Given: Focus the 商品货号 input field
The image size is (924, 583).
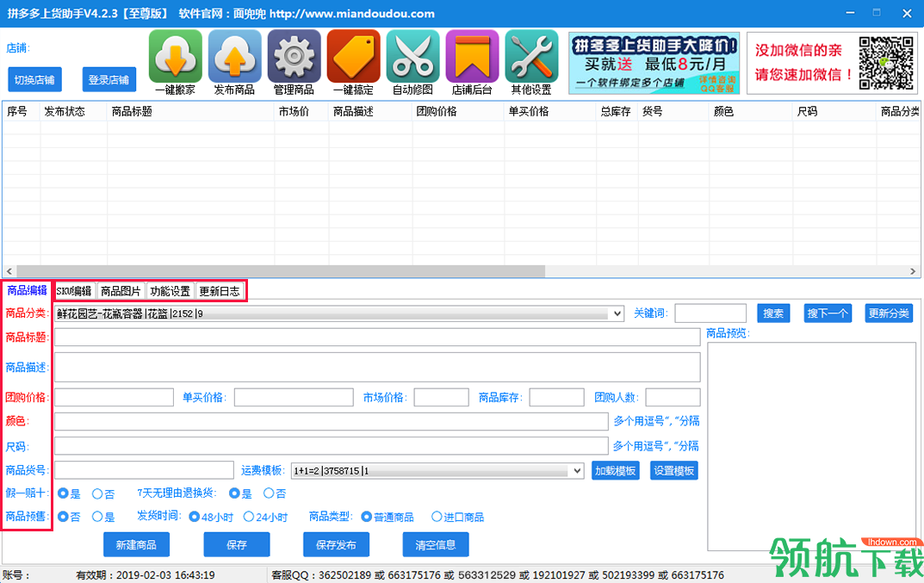Looking at the screenshot, I should coord(145,470).
